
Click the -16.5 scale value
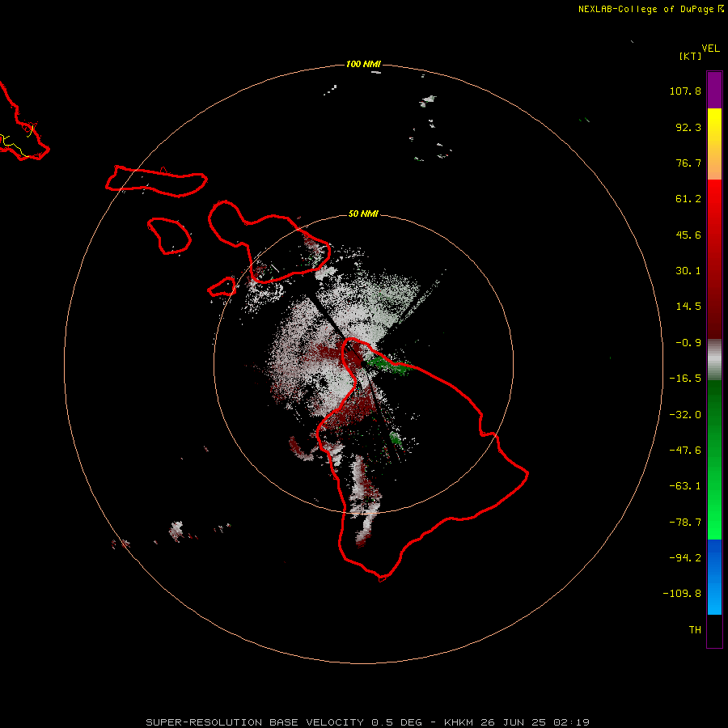point(685,379)
